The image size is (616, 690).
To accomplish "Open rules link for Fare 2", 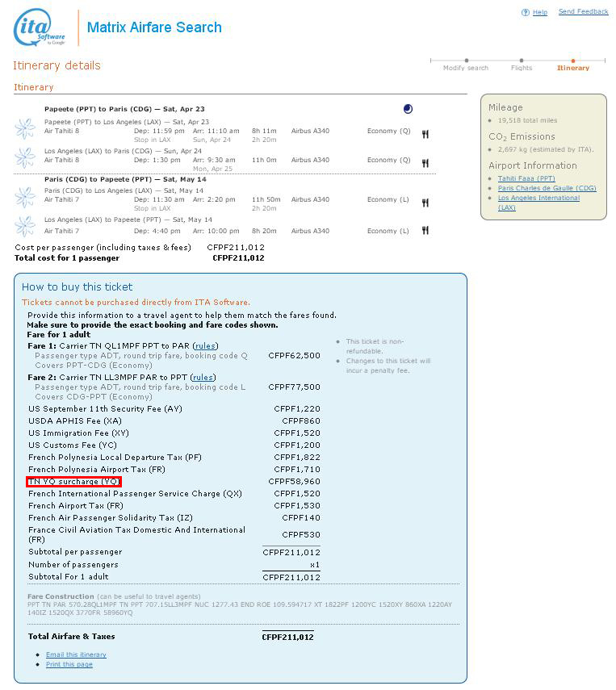I will tap(203, 377).
